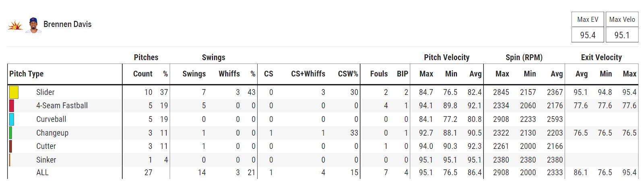Sort by the Fouls column header
This screenshot has width=644, height=194.
(x=379, y=74)
